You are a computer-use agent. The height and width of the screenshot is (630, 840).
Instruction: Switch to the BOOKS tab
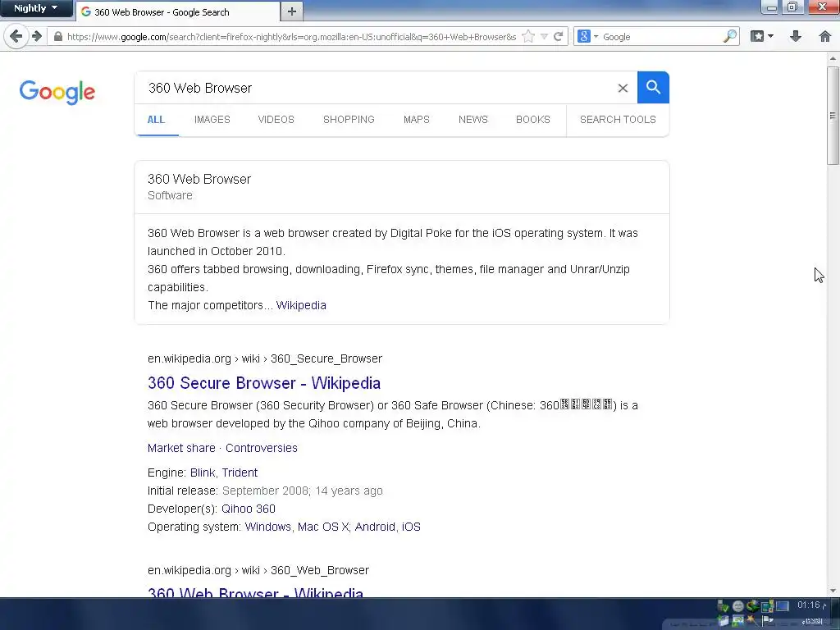click(533, 120)
